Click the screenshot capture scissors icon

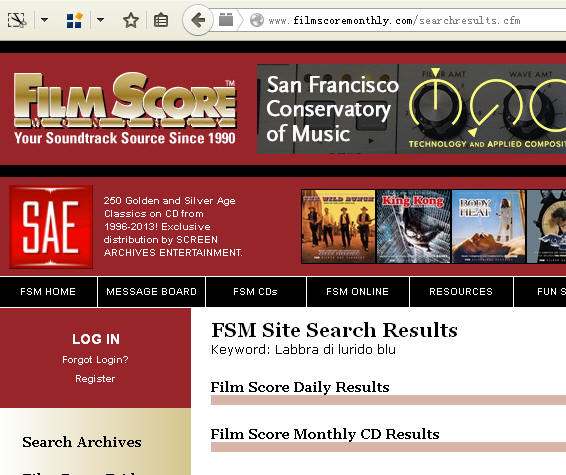(17, 20)
